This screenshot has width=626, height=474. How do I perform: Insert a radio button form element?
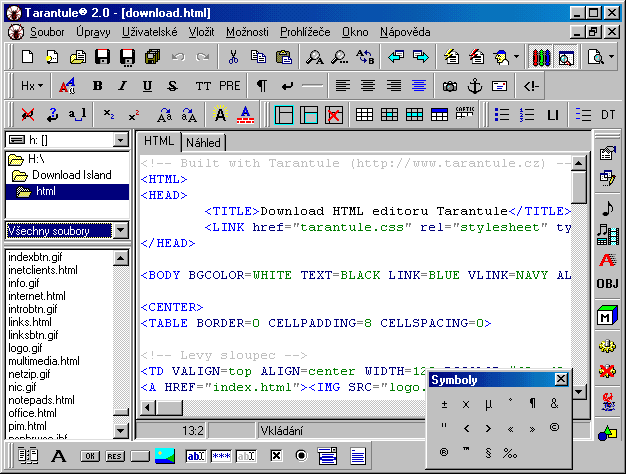point(301,456)
